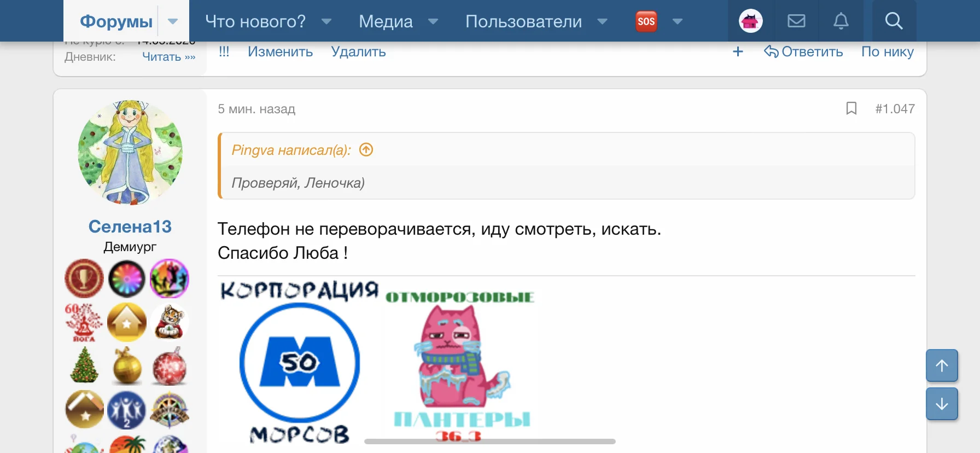Expand the Медиа dropdown arrow
Screen dimensions: 980x453
tap(433, 21)
